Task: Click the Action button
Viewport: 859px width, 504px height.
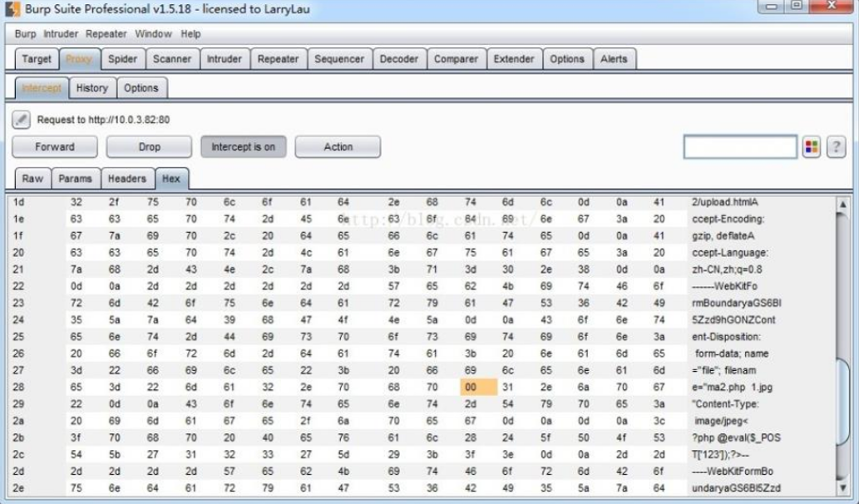Action: click(x=338, y=147)
